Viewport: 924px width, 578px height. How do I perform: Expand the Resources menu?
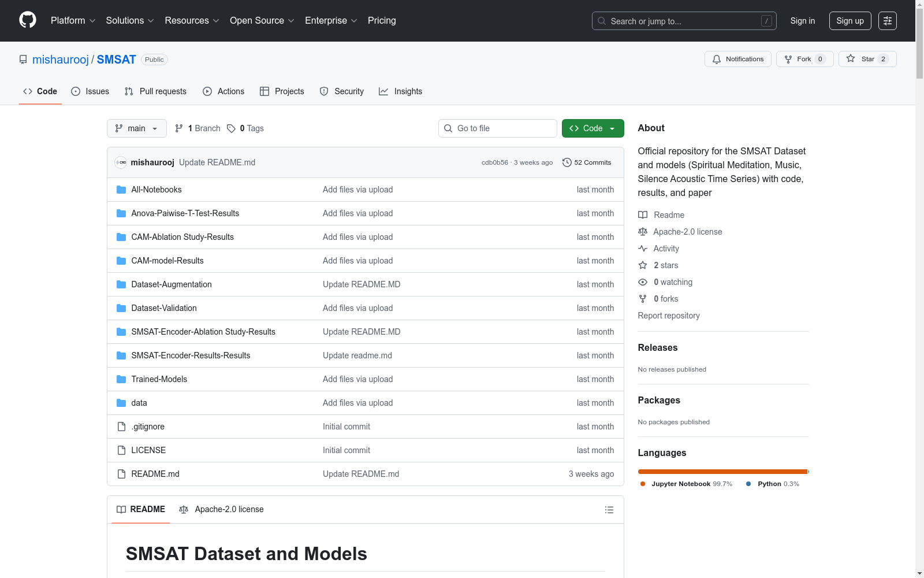coord(192,20)
